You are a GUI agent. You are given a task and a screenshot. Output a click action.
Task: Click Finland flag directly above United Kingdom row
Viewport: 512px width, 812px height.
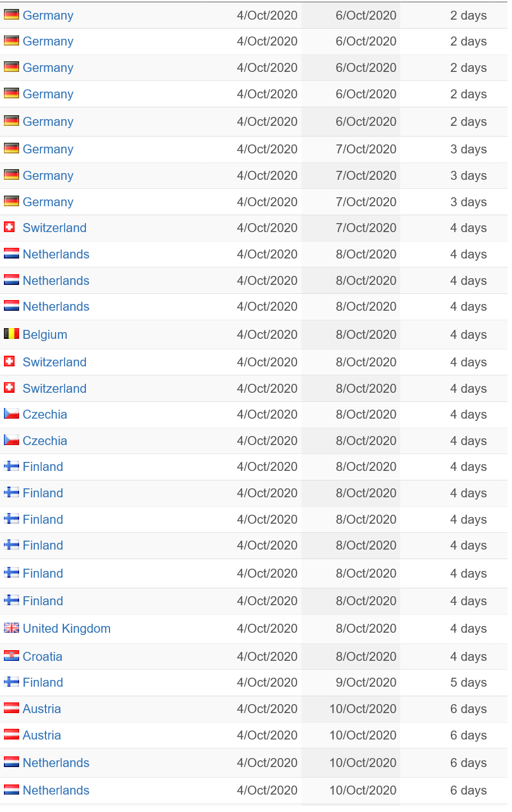(x=11, y=600)
